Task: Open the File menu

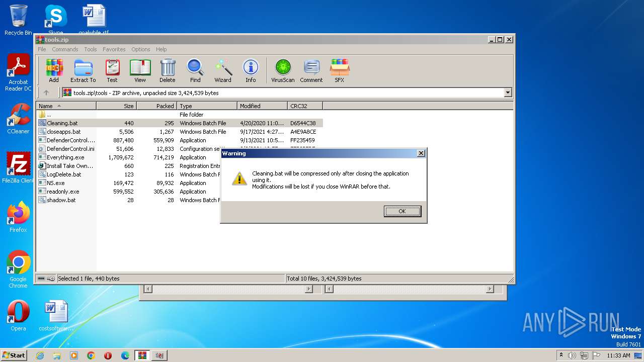Action: (42, 49)
